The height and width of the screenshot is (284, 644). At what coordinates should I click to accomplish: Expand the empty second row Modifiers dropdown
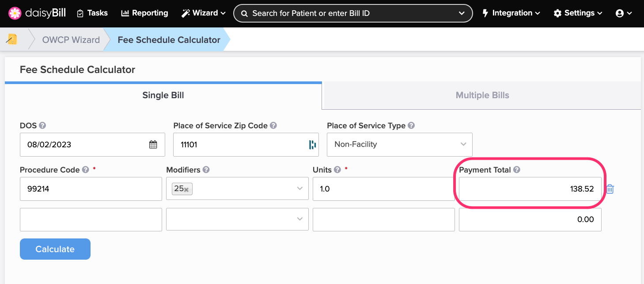point(300,219)
